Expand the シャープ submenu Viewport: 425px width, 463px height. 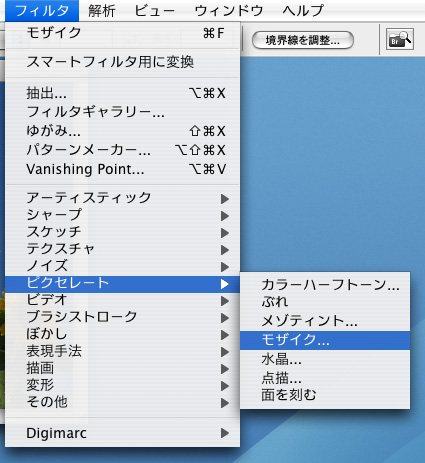tap(122, 215)
